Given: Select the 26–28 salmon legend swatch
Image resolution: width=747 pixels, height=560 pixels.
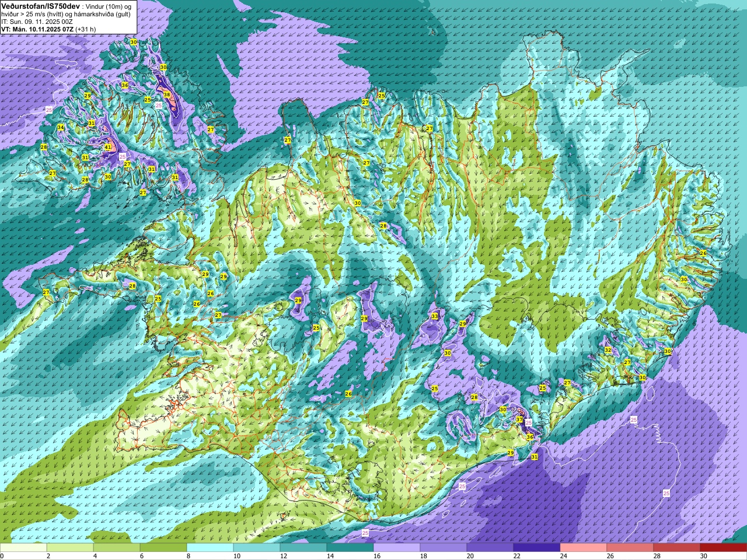Looking at the screenshot, I should tap(630, 548).
